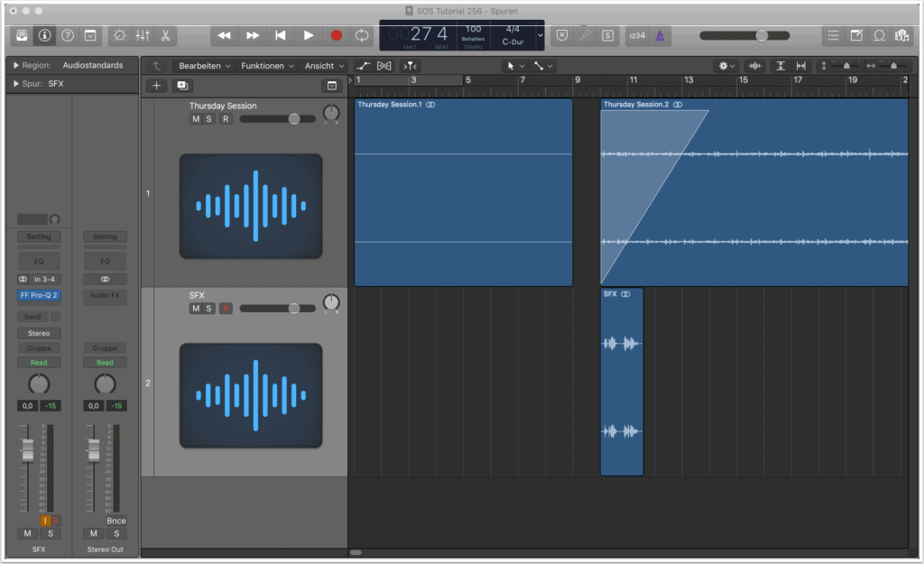Open the Editors with the scissors icon

[x=166, y=35]
